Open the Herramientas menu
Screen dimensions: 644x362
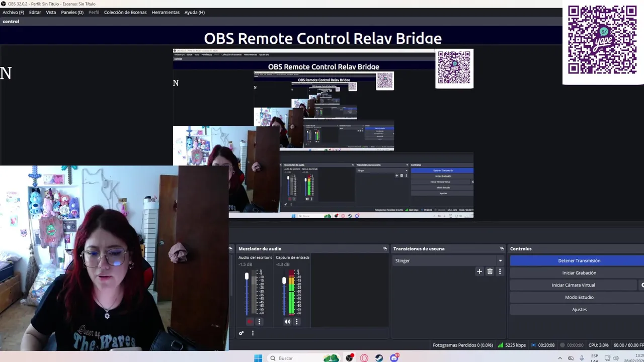click(x=166, y=12)
